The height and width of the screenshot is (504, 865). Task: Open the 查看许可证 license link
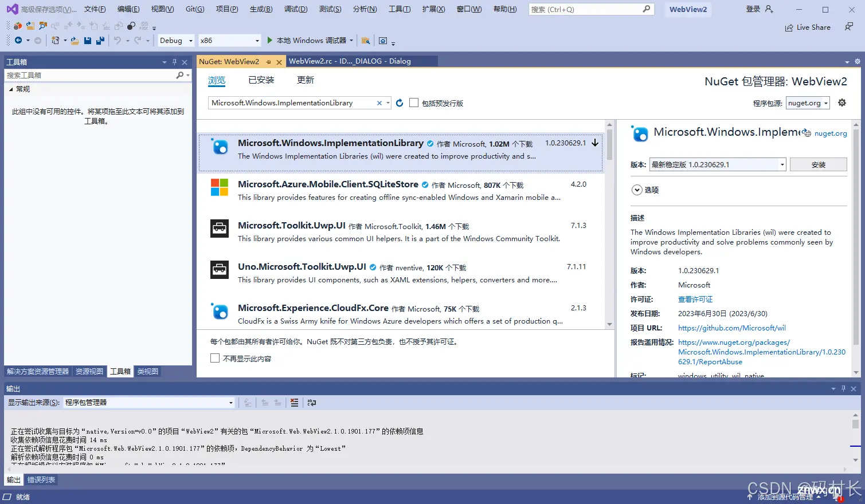pos(695,300)
